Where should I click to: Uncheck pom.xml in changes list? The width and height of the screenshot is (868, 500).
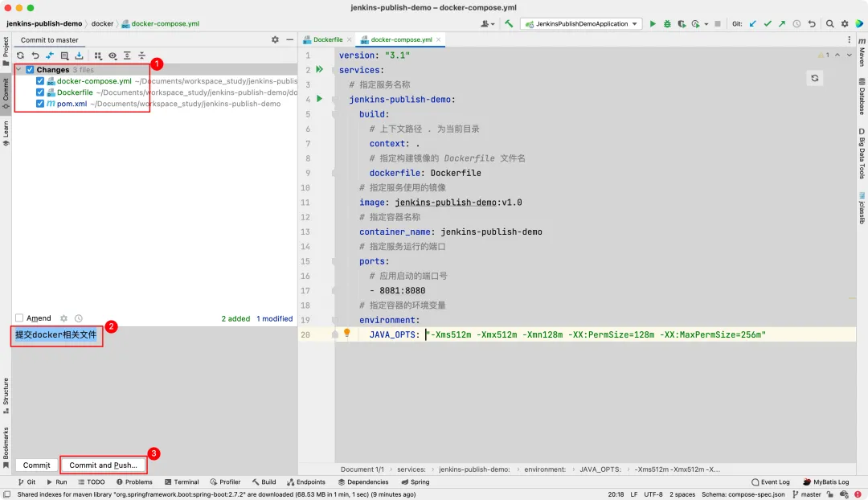pos(40,104)
